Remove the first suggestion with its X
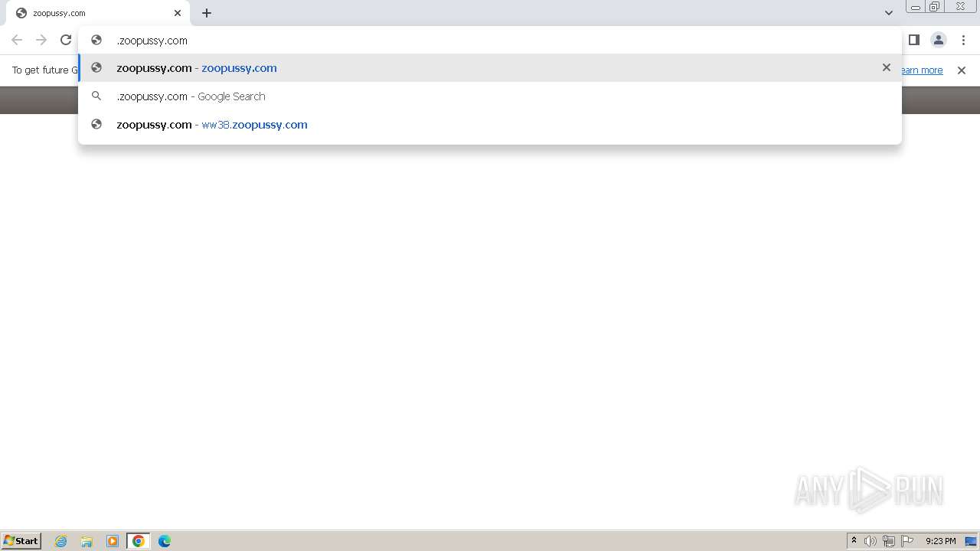This screenshot has height=551, width=980. 887,67
